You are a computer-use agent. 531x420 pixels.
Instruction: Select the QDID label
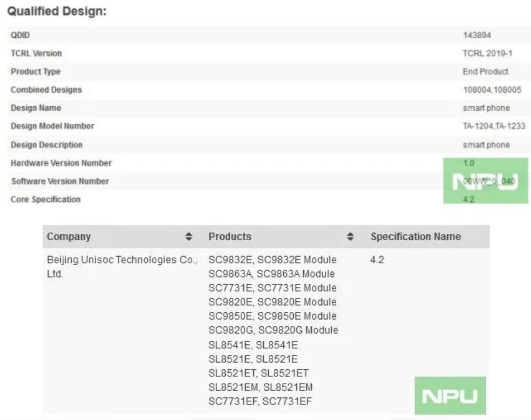coord(20,35)
